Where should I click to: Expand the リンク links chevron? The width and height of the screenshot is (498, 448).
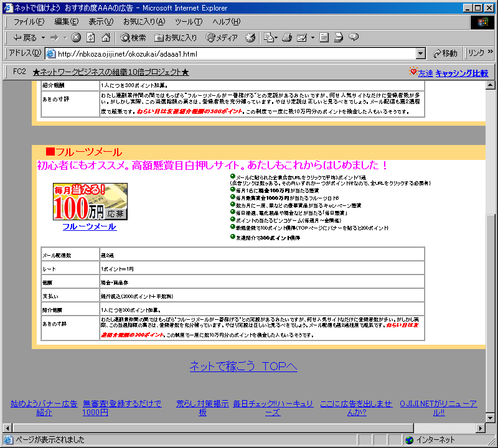click(x=491, y=52)
